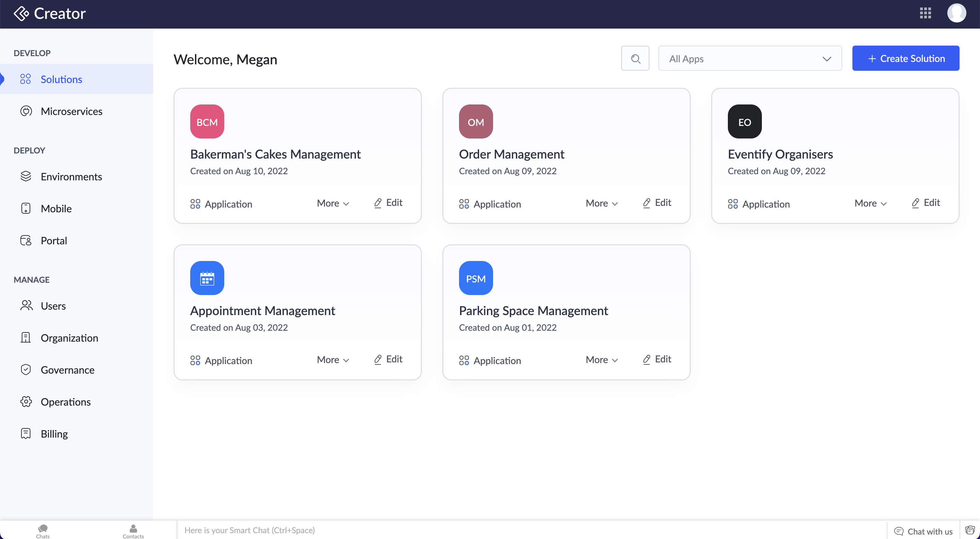Image resolution: width=980 pixels, height=539 pixels.
Task: Click Application label on Appointment Management card
Action: [x=228, y=361]
